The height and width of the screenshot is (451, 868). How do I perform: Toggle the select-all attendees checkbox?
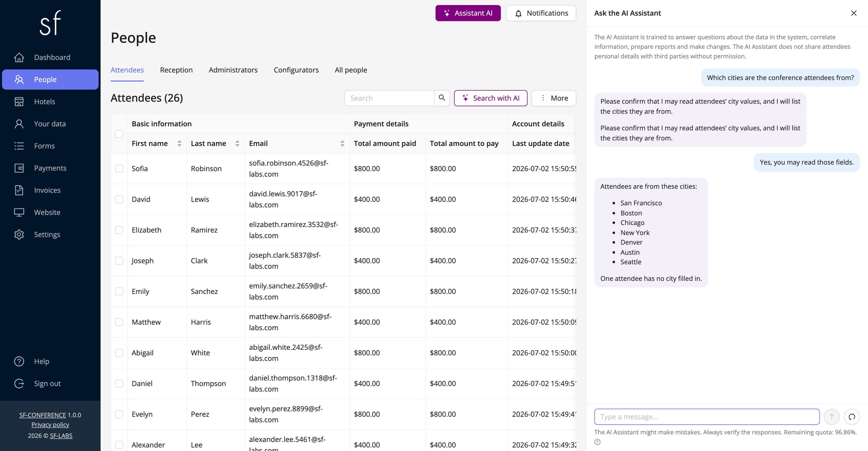119,134
